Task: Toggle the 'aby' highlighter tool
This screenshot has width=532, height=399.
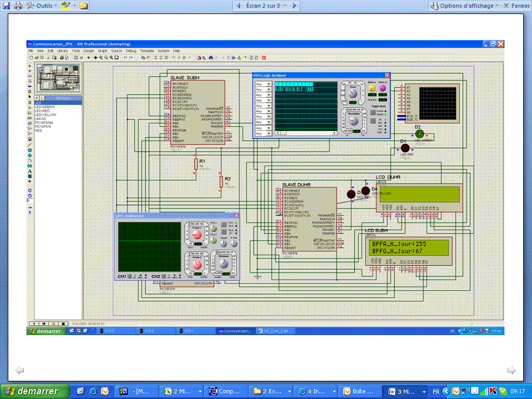Action: click(66, 6)
